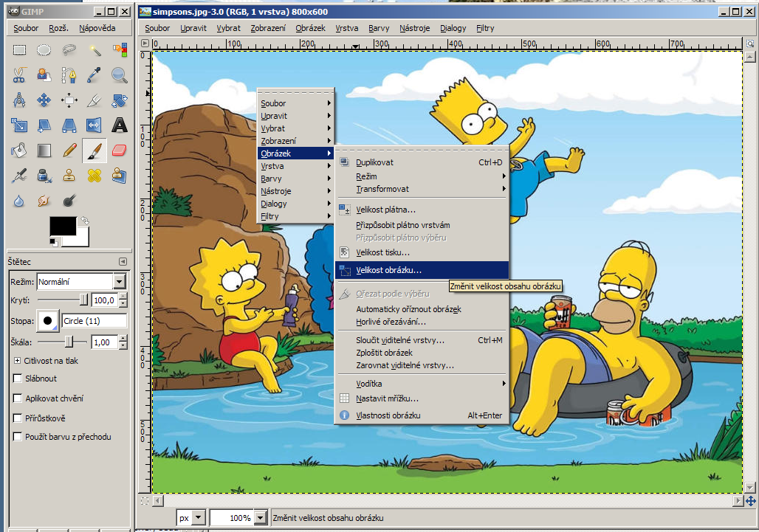Open the zoom percentage dropdown in status bar

click(x=259, y=518)
